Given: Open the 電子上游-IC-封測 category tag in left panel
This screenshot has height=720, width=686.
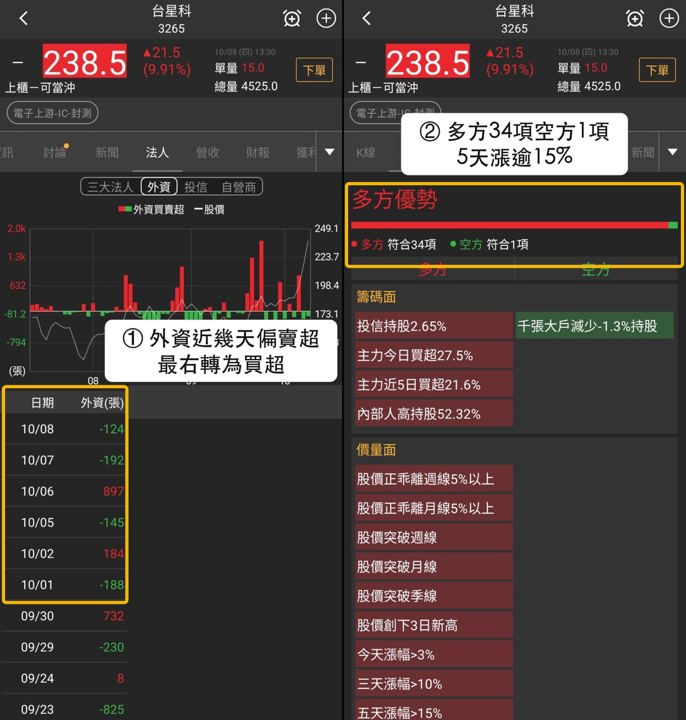Looking at the screenshot, I should (52, 113).
